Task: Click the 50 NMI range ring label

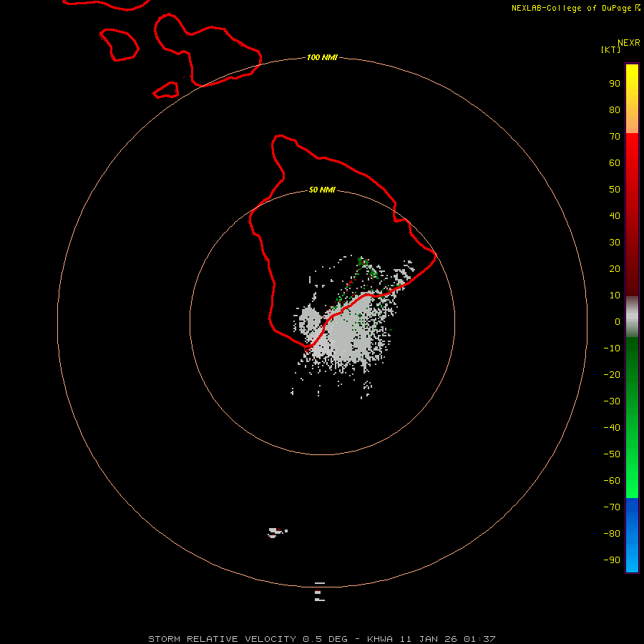Action: (x=322, y=190)
